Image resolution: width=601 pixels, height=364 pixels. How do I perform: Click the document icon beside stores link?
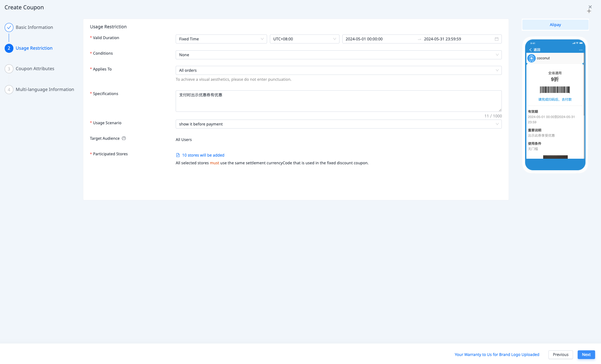(178, 155)
